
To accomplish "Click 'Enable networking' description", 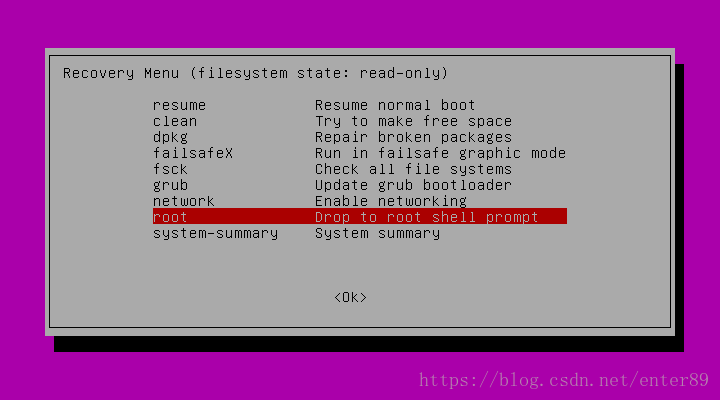I will coord(391,201).
